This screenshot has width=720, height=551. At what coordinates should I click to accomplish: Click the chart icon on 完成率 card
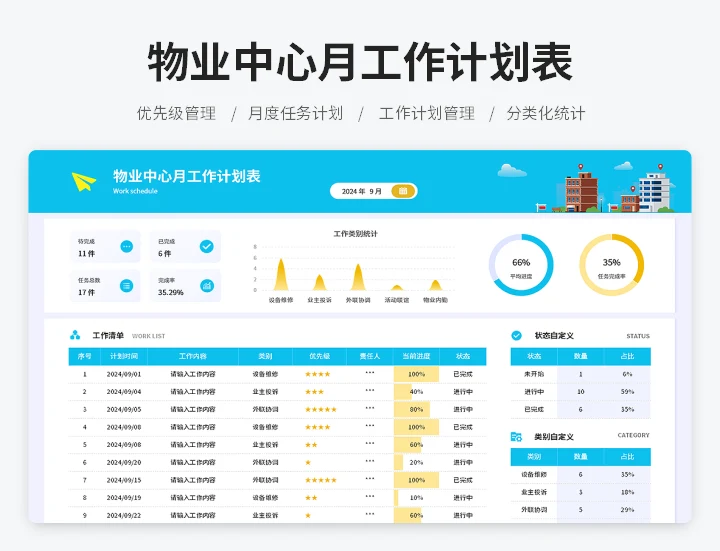pos(207,286)
